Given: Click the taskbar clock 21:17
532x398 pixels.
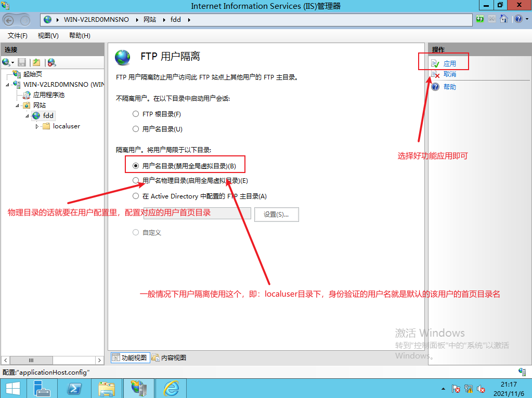Looking at the screenshot, I should [x=509, y=384].
